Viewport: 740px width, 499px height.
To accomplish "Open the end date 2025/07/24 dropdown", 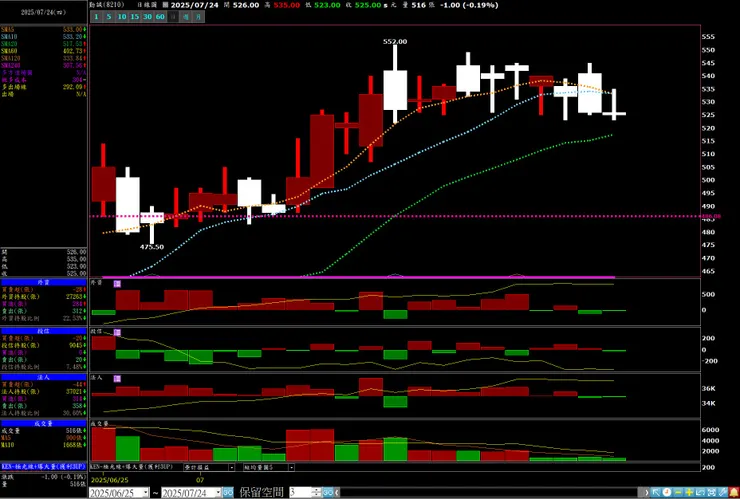I will click(x=218, y=493).
